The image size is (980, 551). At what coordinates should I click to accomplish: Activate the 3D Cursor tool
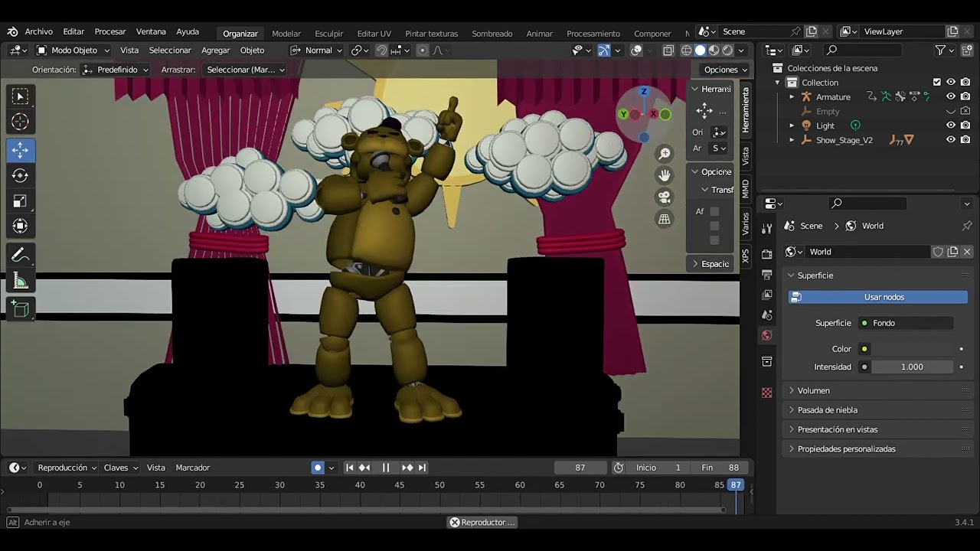(20, 122)
